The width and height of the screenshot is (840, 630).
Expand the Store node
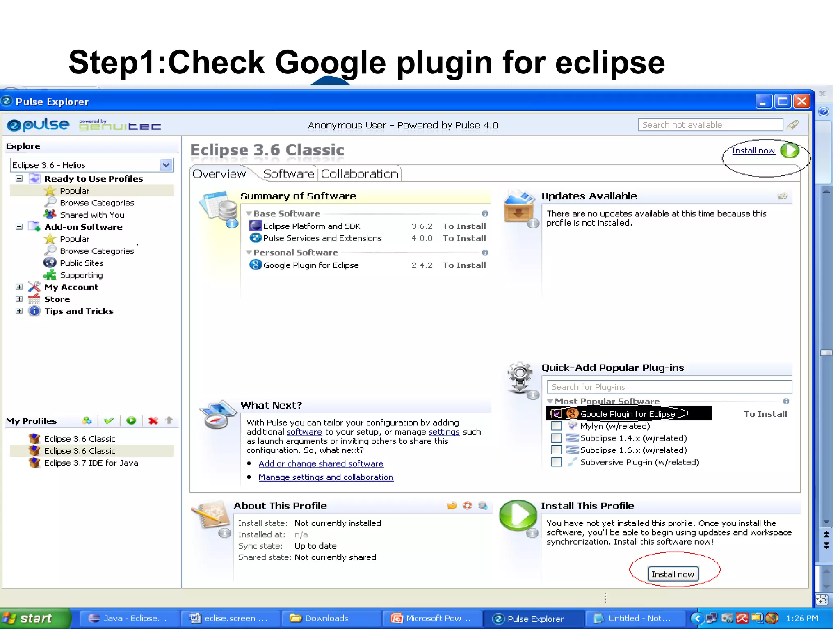(x=19, y=299)
